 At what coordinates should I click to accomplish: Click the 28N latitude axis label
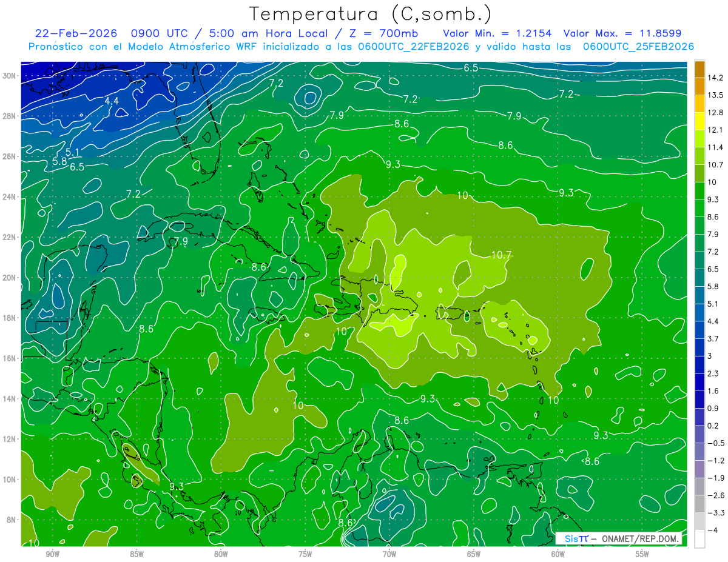(x=10, y=116)
